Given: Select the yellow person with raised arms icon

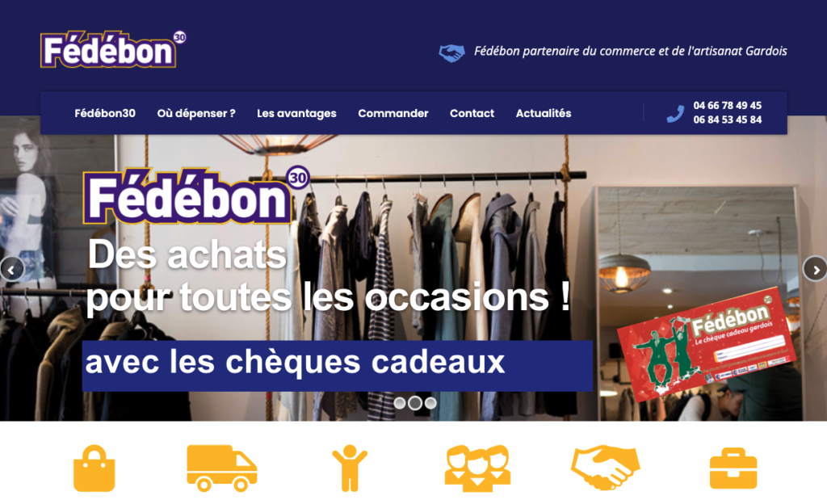Looking at the screenshot, I should [349, 468].
